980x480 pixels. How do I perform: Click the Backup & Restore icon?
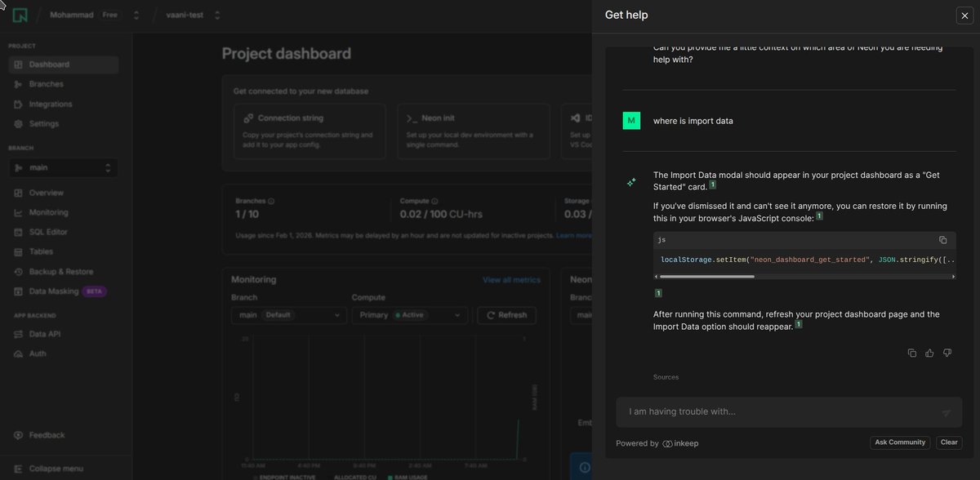pyautogui.click(x=19, y=271)
